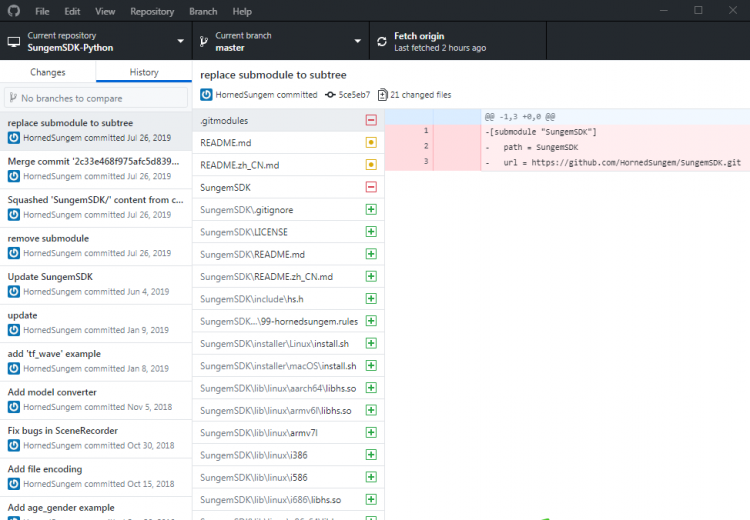The height and width of the screenshot is (520, 750).
Task: Click the green added icon for SungemSDK\README.md
Action: [371, 254]
